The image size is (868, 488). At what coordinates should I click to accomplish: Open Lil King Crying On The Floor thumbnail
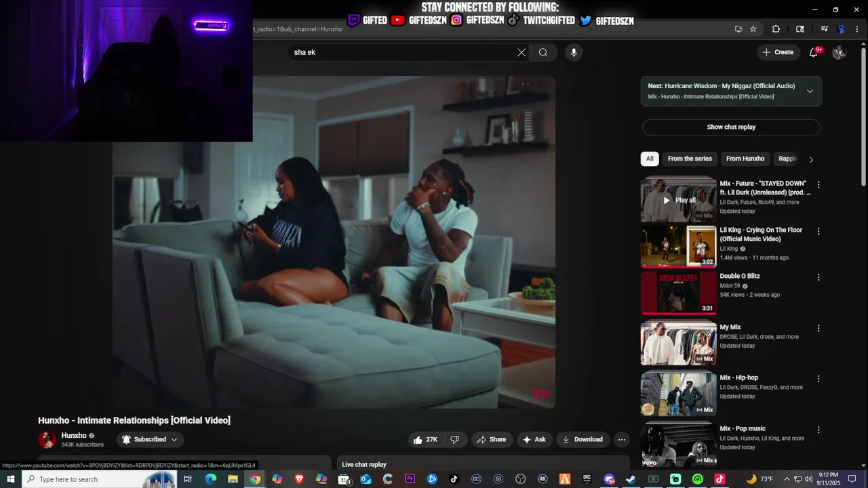(x=679, y=247)
